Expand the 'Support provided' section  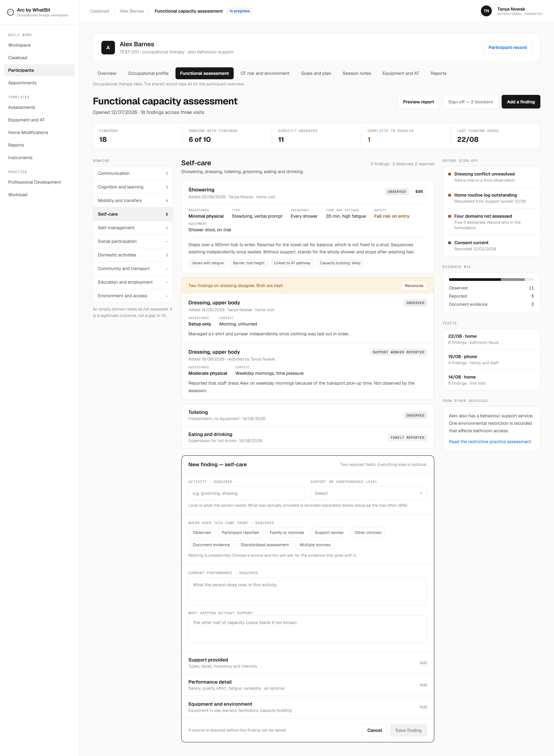pos(307,663)
